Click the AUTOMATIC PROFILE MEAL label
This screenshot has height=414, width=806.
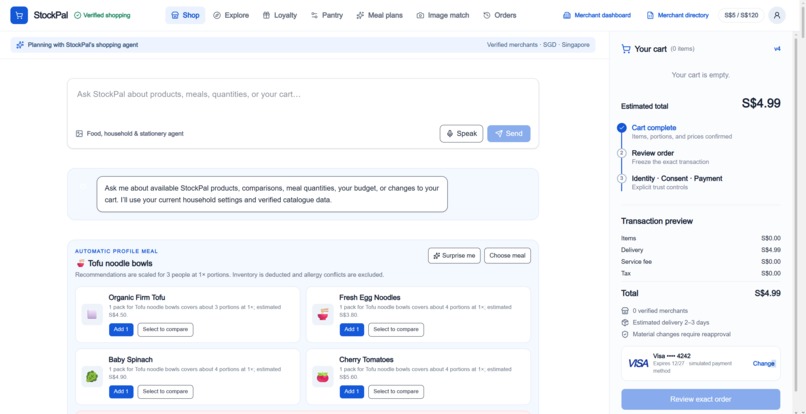pyautogui.click(x=117, y=251)
